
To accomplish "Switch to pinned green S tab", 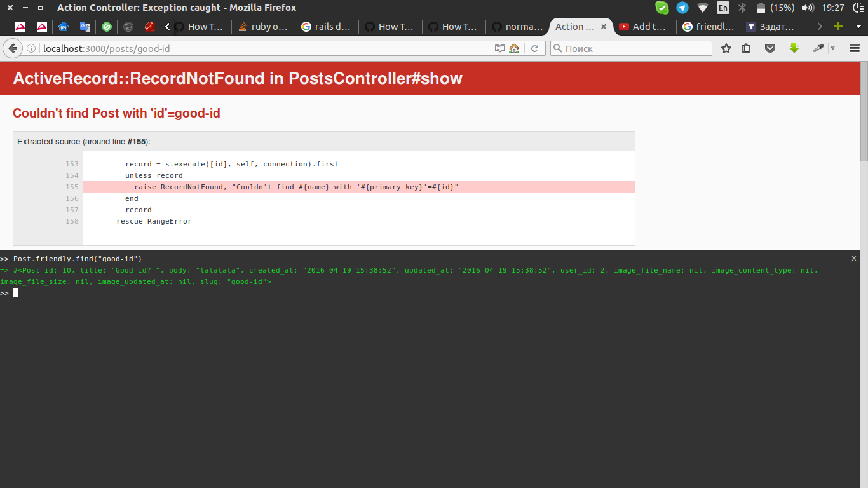I will coord(107,27).
